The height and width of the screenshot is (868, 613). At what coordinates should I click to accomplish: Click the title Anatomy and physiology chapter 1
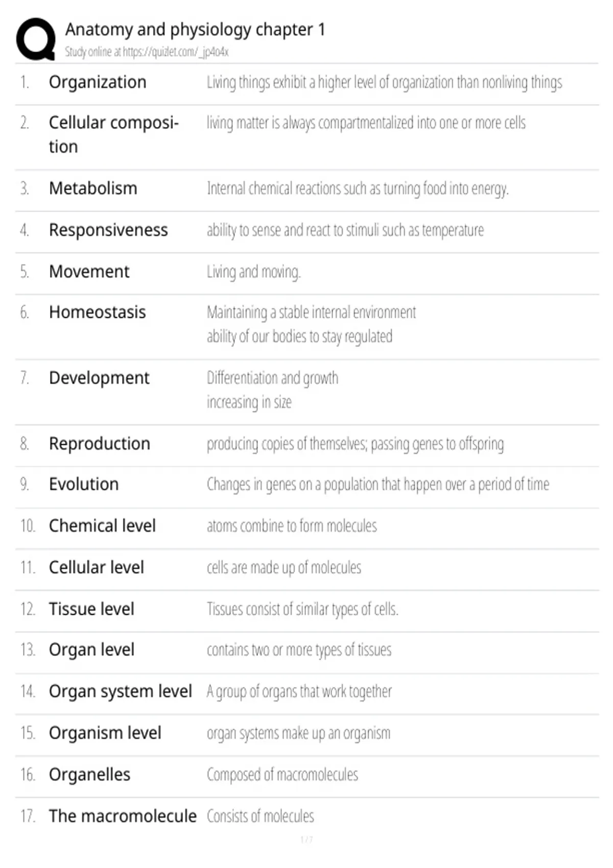click(x=195, y=30)
